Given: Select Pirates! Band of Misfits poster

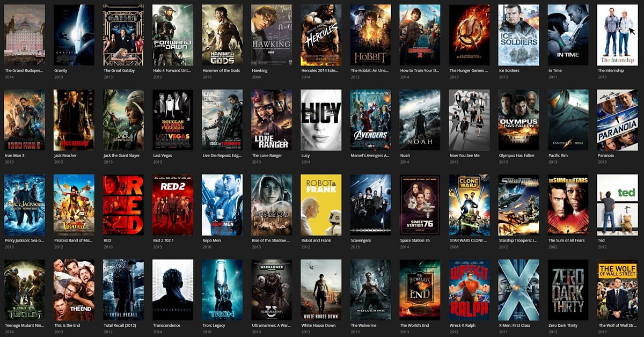Looking at the screenshot, I should pos(74,205).
